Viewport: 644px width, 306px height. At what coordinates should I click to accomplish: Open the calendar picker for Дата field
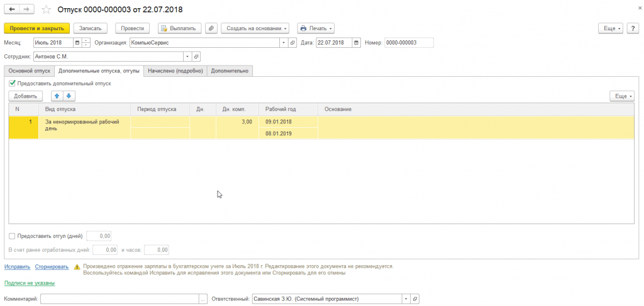click(356, 42)
